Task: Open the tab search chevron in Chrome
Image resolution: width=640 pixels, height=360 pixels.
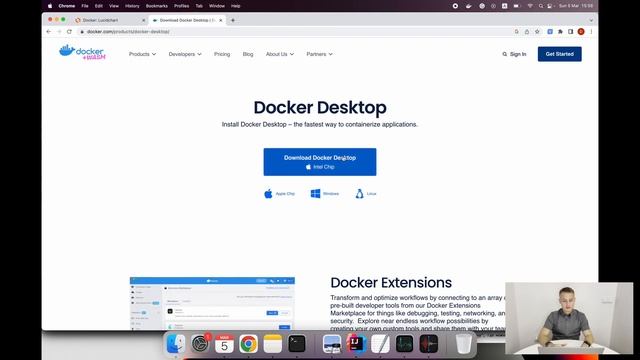Action: [591, 20]
